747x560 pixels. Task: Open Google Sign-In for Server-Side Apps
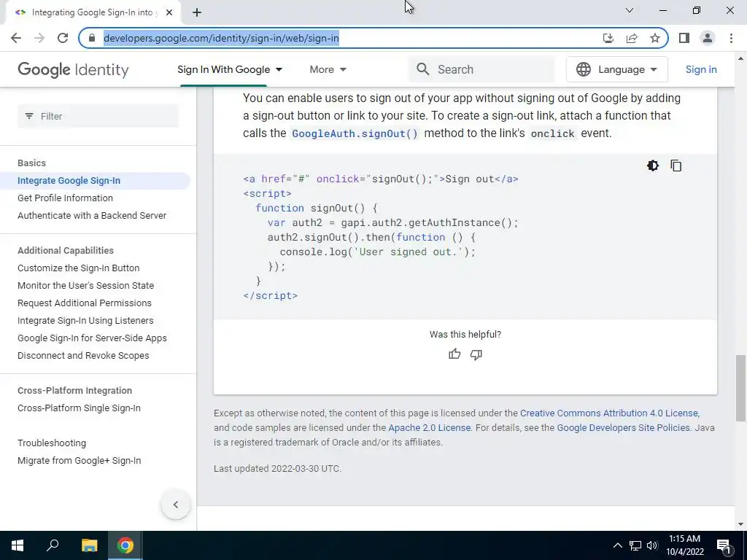click(x=92, y=338)
